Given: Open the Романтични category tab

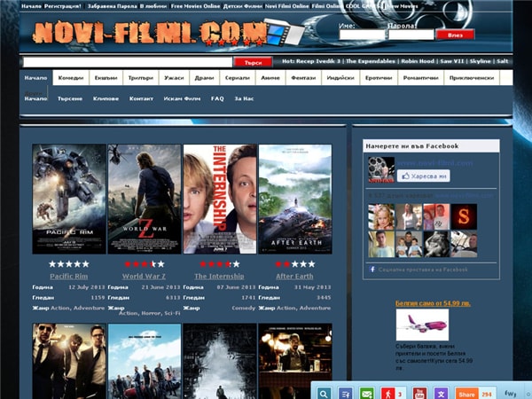Looking at the screenshot, I should (420, 78).
